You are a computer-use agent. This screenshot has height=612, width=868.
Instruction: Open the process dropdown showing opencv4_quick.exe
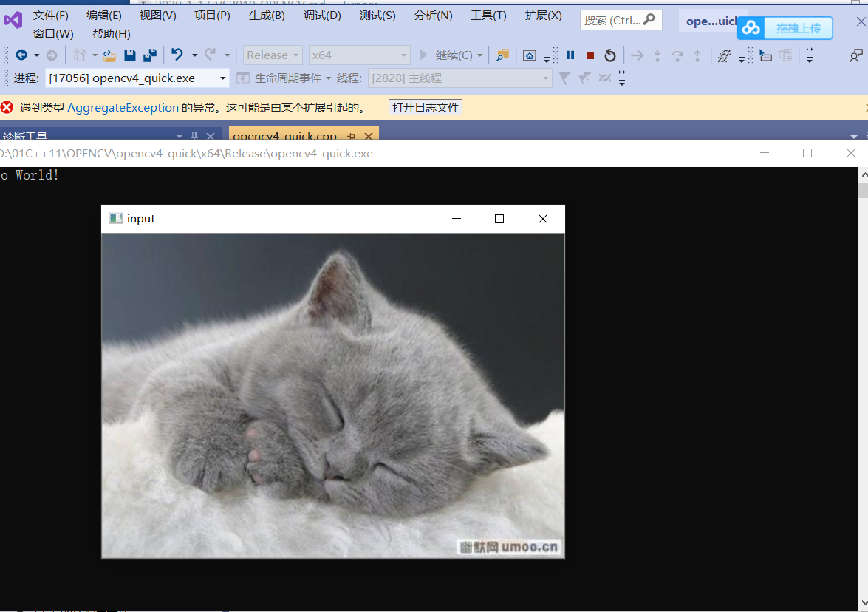tap(137, 78)
